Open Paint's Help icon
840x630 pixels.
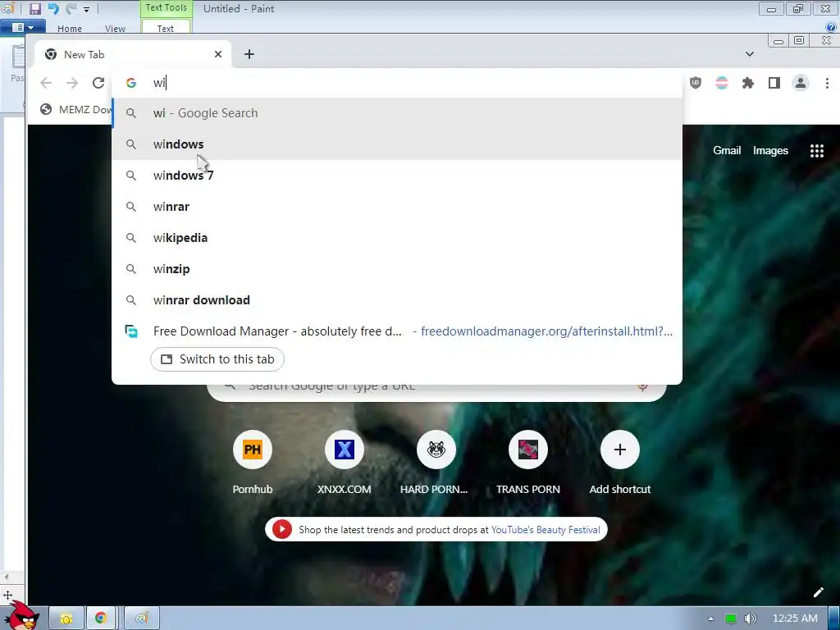(832, 28)
